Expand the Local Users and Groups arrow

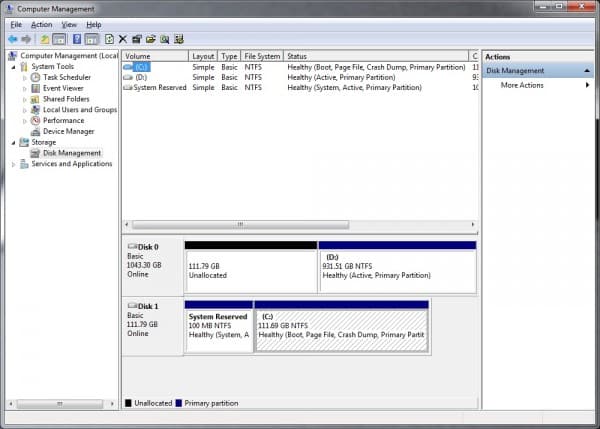pos(25,110)
